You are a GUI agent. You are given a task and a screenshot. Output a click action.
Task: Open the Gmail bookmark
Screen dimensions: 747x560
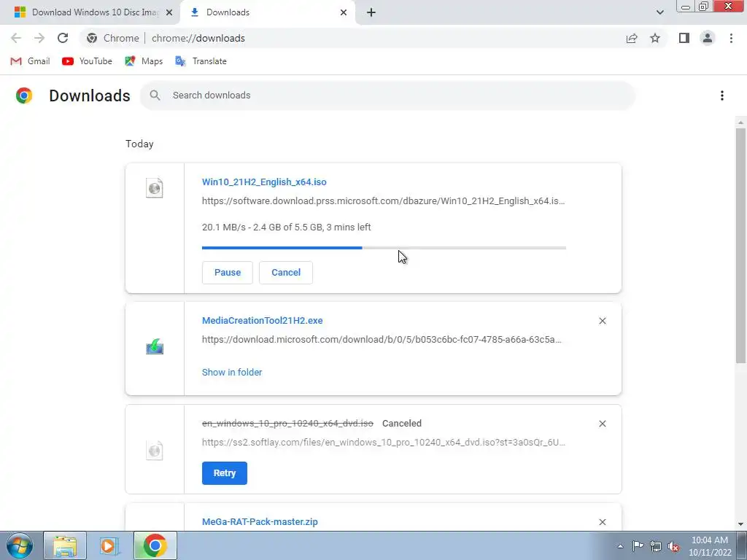click(30, 61)
